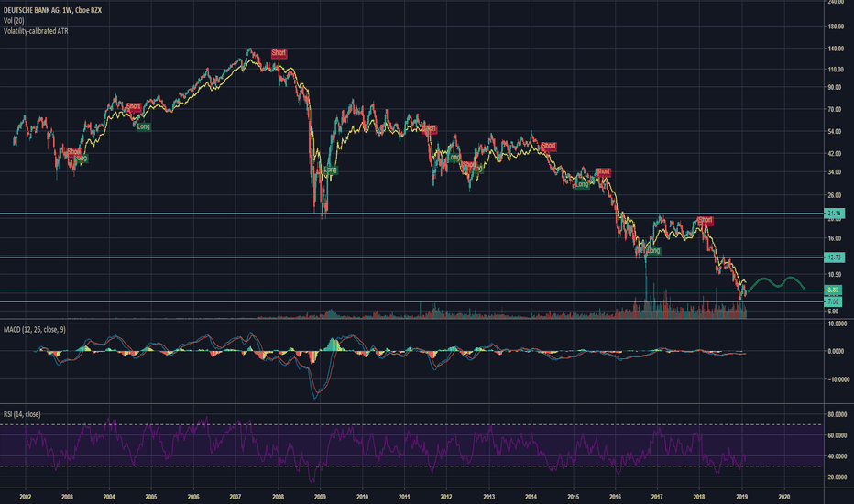This screenshot has width=854, height=504.
Task: Open the RSI (14, close) legend
Action: coord(22,414)
